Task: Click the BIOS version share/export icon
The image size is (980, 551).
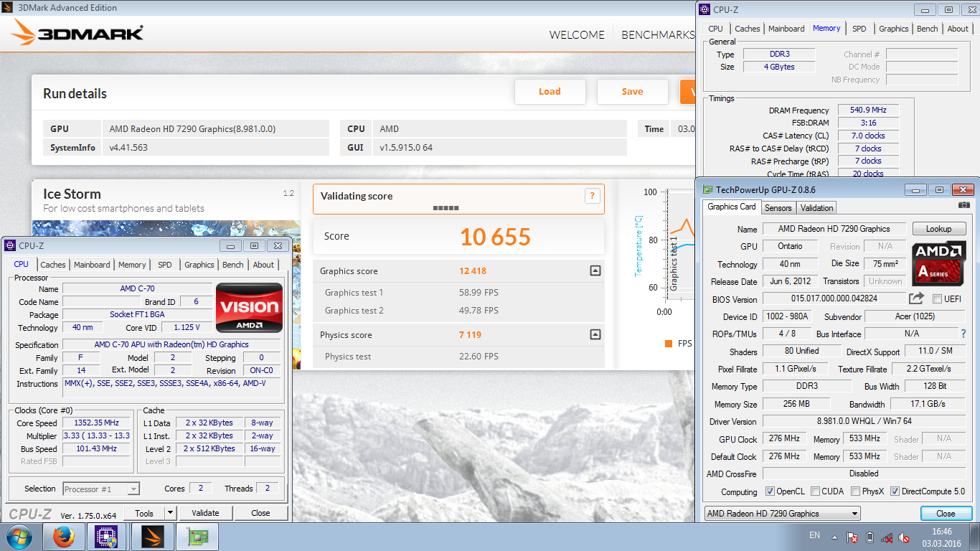Action: point(916,298)
